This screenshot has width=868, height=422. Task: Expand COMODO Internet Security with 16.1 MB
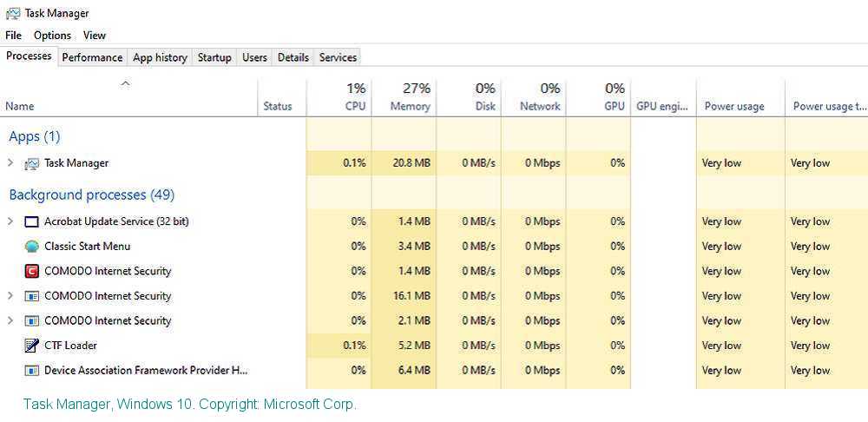[10, 296]
